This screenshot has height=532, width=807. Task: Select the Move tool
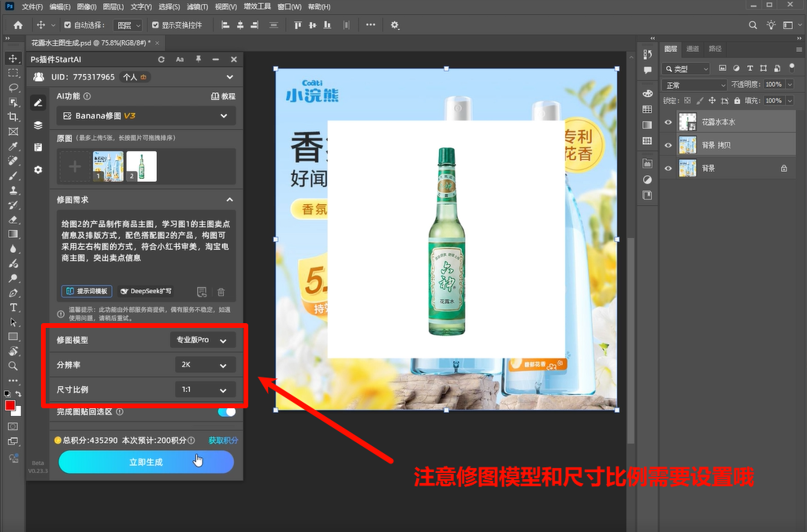[x=12, y=58]
